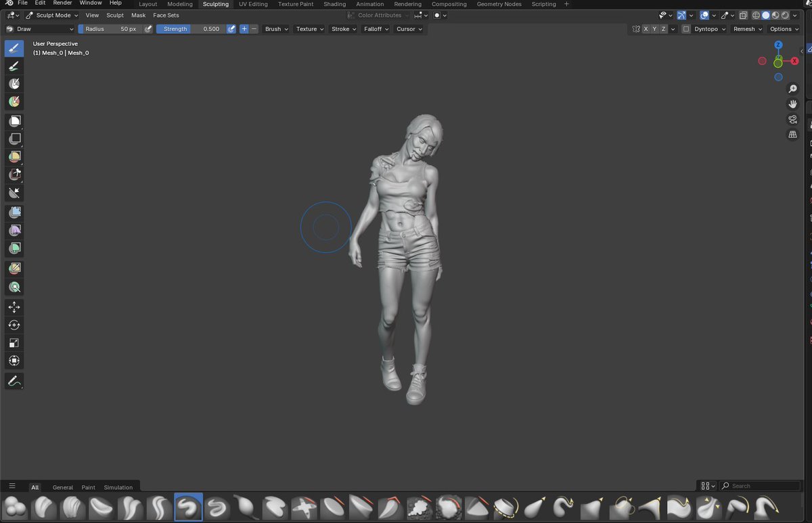Image resolution: width=812 pixels, height=523 pixels.
Task: Click the add direction plus button
Action: [x=244, y=29]
